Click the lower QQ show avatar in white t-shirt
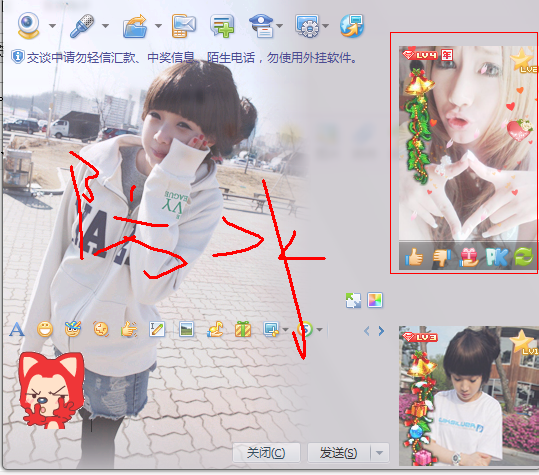The height and width of the screenshot is (475, 539). pos(469,396)
